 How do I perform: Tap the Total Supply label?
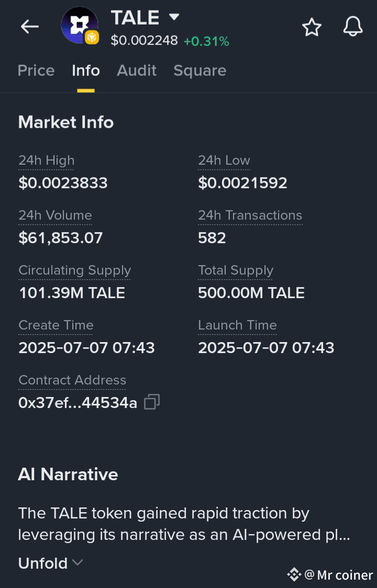click(236, 270)
